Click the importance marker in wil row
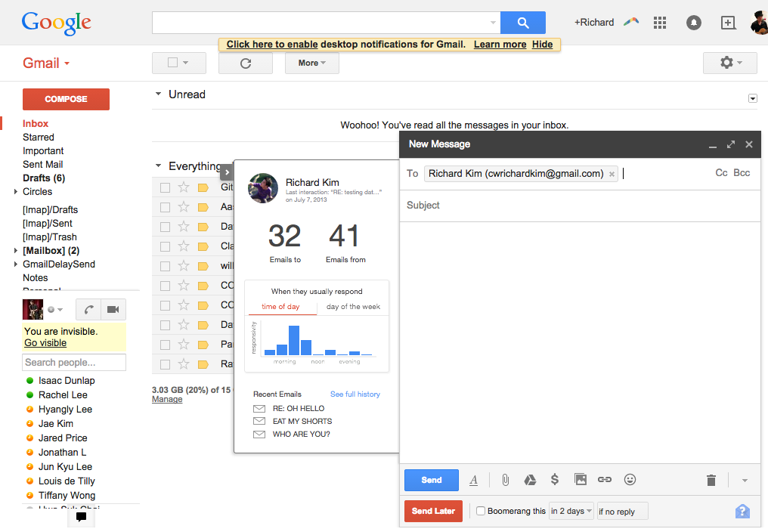The height and width of the screenshot is (532, 768). click(x=203, y=266)
